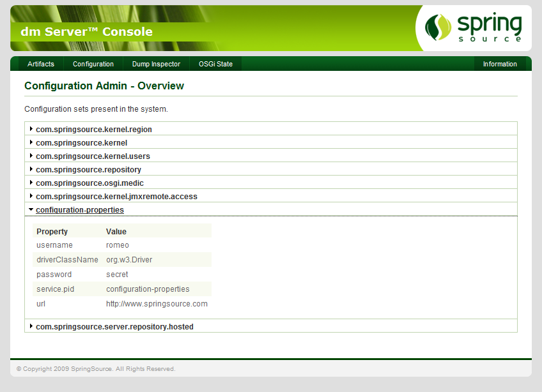The image size is (542, 392).
Task: Click the Value column header
Action: coord(116,231)
